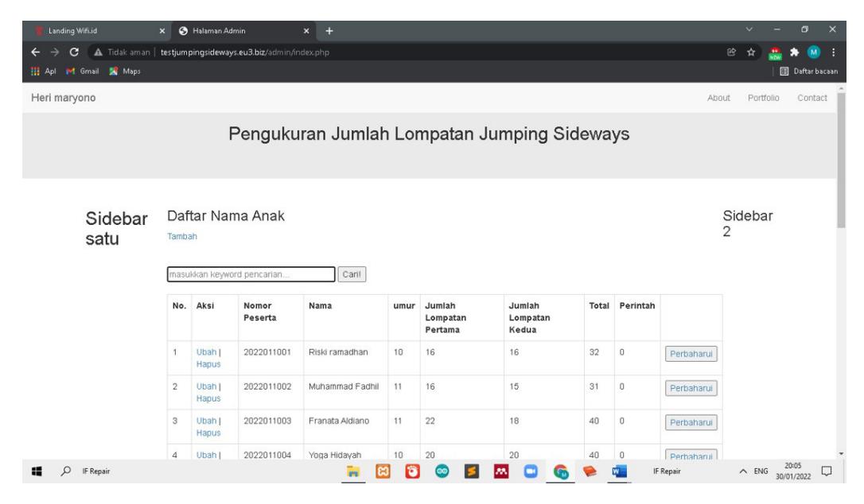Open the Apl apps bookmark
This screenshot has height=504, width=864.
[x=43, y=71]
